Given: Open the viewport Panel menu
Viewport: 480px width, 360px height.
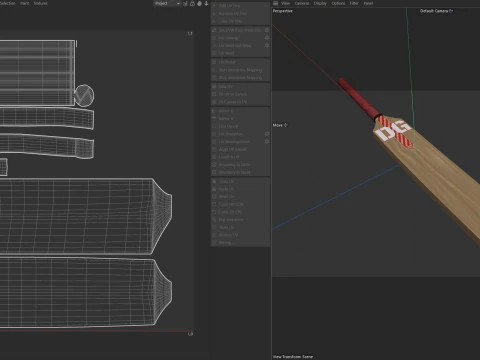Looking at the screenshot, I should (368, 3).
